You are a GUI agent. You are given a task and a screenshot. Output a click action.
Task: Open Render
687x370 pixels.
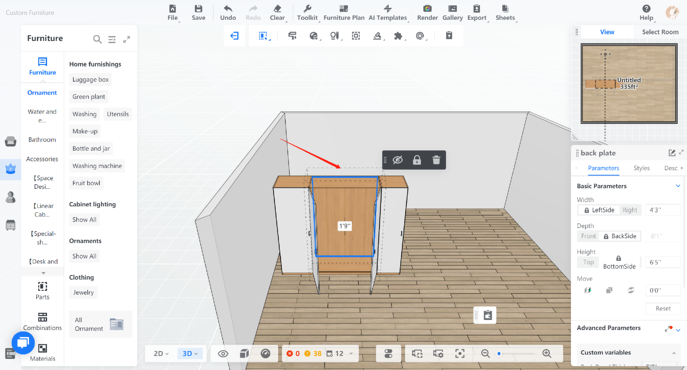[427, 13]
